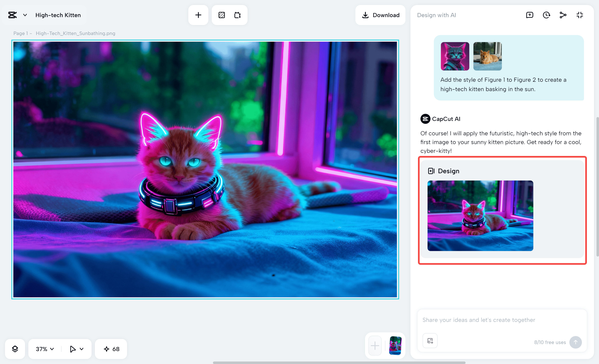Share the current design
The image size is (599, 364).
[x=563, y=15]
